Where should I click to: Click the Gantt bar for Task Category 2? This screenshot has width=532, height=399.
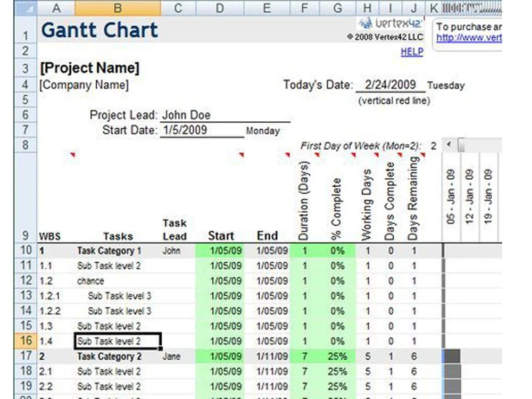[452, 356]
